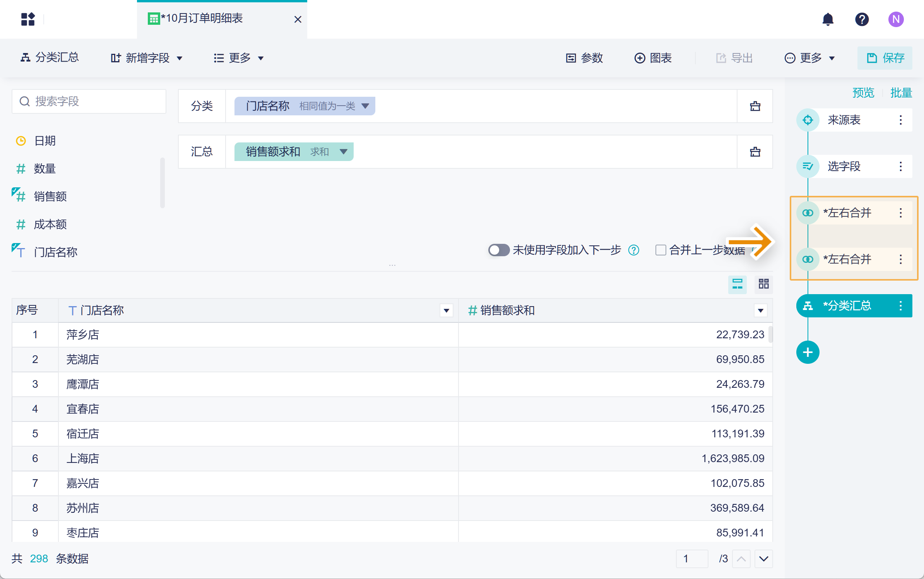Click the app grid home icon
Image resolution: width=924 pixels, height=579 pixels.
pos(28,19)
